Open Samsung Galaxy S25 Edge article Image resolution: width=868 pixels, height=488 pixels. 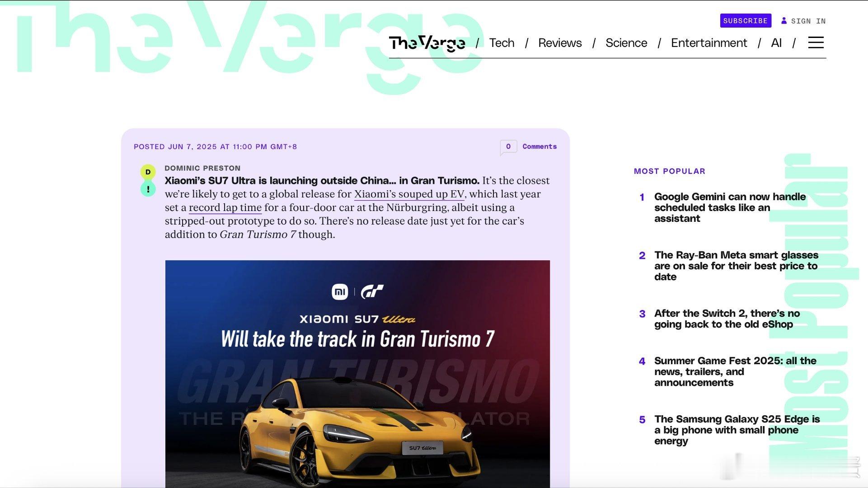[x=737, y=430]
